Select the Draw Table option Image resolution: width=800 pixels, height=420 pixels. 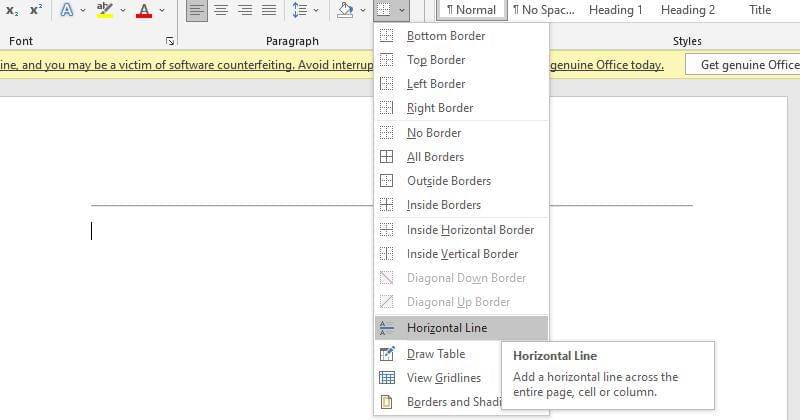click(436, 354)
